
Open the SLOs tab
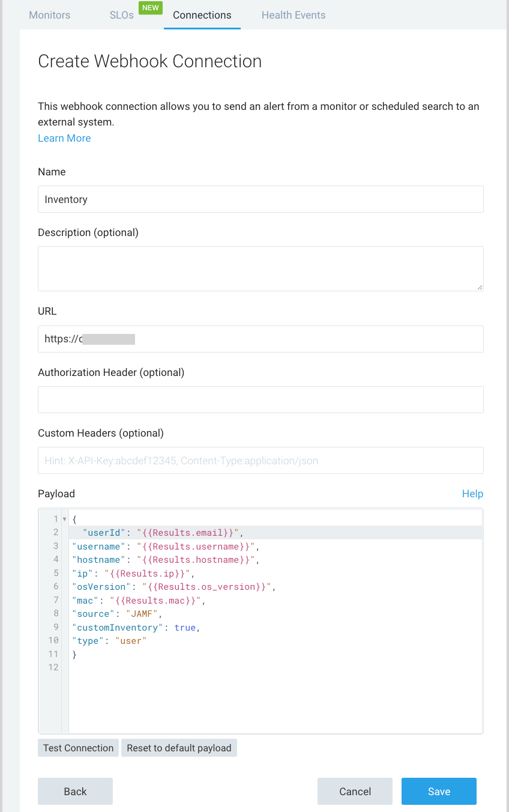click(121, 15)
